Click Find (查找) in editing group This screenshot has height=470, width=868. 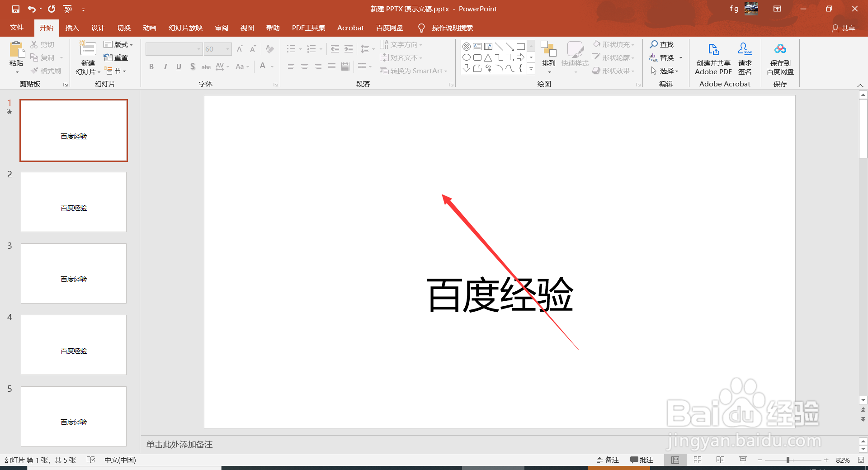[662, 44]
